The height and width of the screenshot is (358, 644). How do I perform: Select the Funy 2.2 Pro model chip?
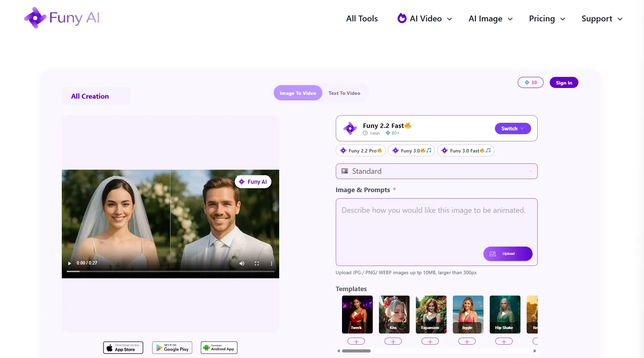pyautogui.click(x=361, y=151)
